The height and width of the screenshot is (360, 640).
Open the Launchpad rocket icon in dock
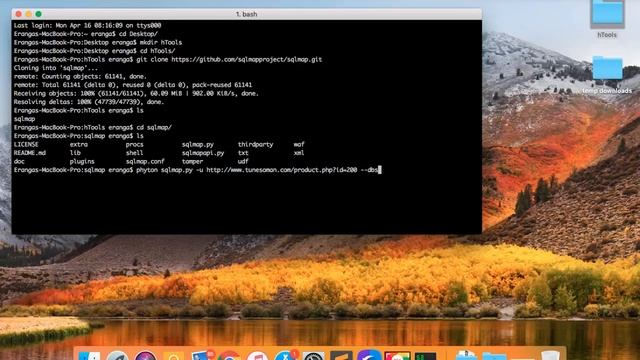(118, 356)
